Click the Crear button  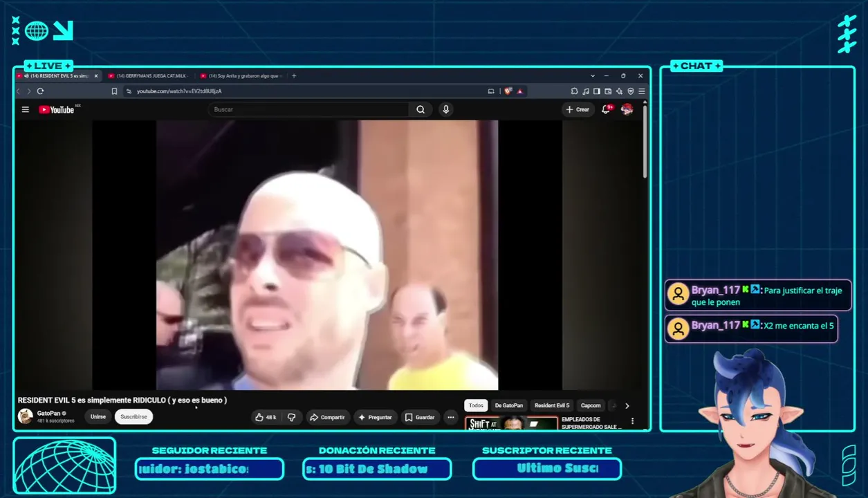pos(578,109)
